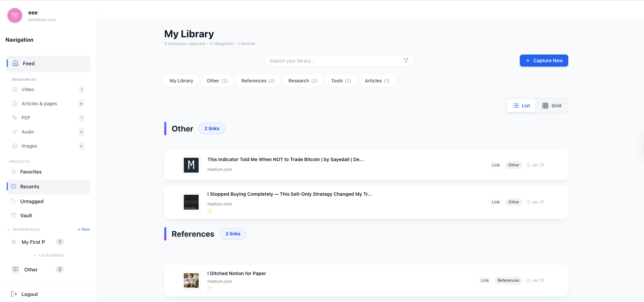Click the Articles & pages count badge 8

pyautogui.click(x=81, y=104)
